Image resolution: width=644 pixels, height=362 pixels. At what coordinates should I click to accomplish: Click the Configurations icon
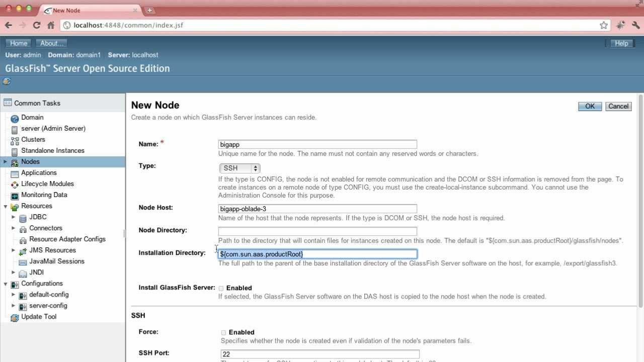tap(15, 284)
